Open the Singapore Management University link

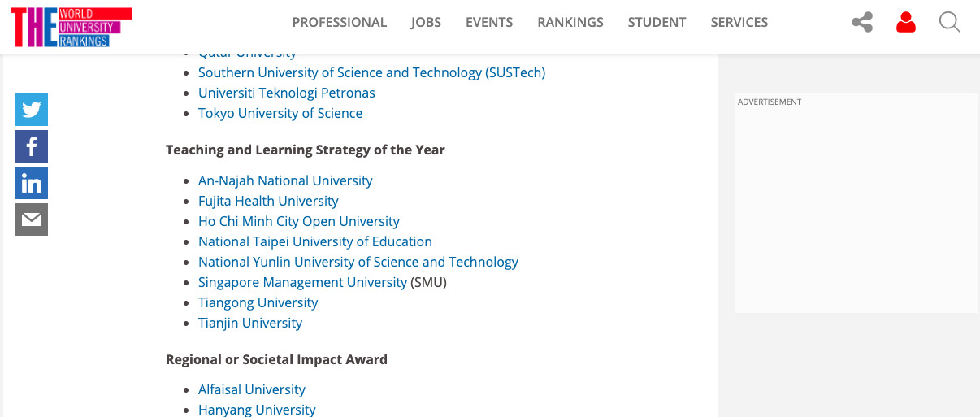pos(302,282)
